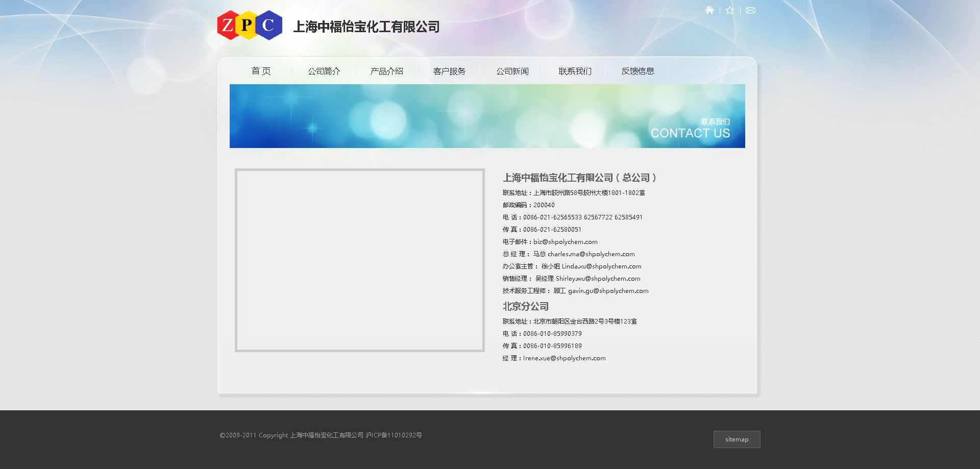Select 联系我们 navigation item
This screenshot has height=469, width=980.
point(575,71)
